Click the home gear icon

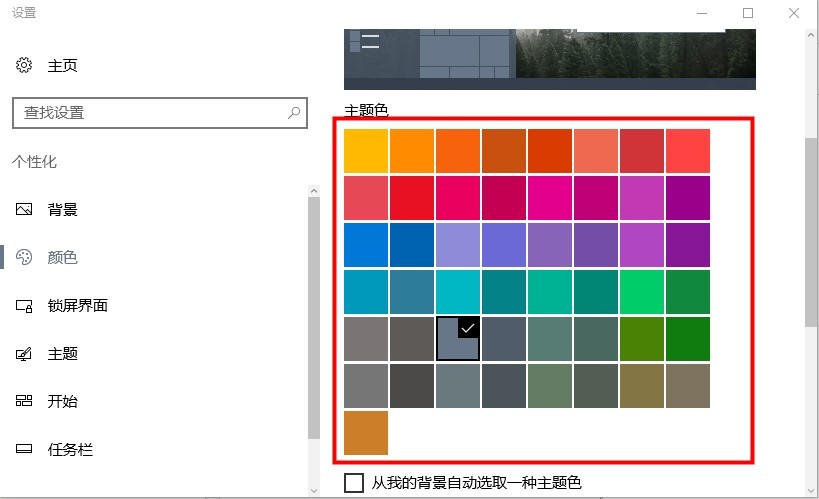coord(24,65)
